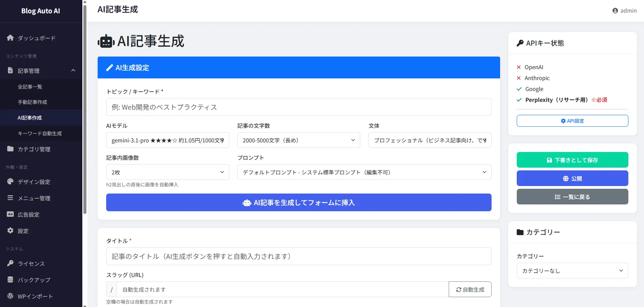Screen dimensions: 644x307
Task: Click the Perplexity（リサーチ用）label
Action: click(557, 100)
